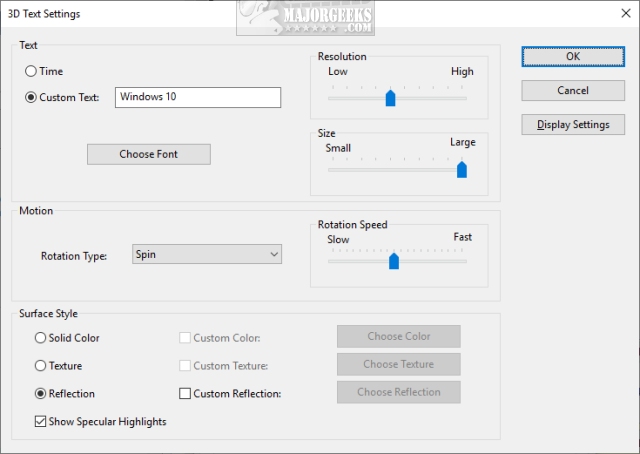Click the Slow label of Rotation Speed
The width and height of the screenshot is (640, 454).
(338, 240)
